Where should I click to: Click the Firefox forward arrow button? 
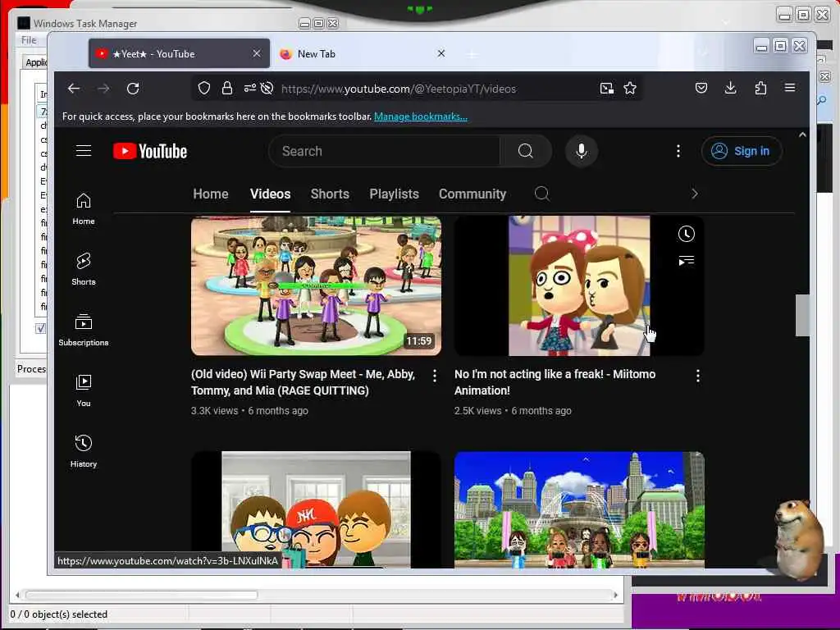[x=103, y=89]
